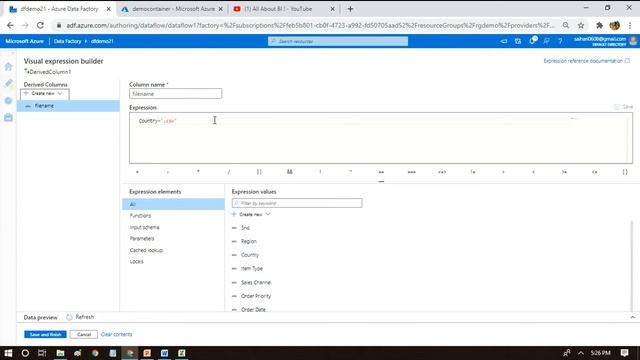The width and height of the screenshot is (640, 360).
Task: Select the Cached lookup category
Action: (146, 250)
